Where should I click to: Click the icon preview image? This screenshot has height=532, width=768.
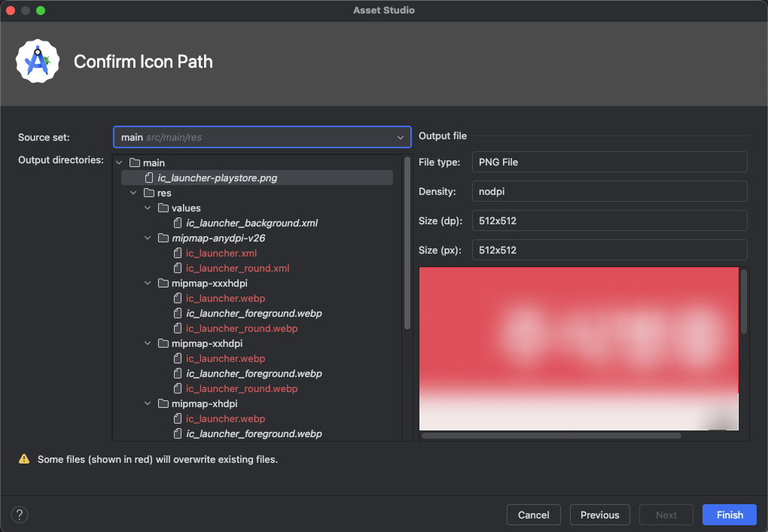click(x=578, y=348)
